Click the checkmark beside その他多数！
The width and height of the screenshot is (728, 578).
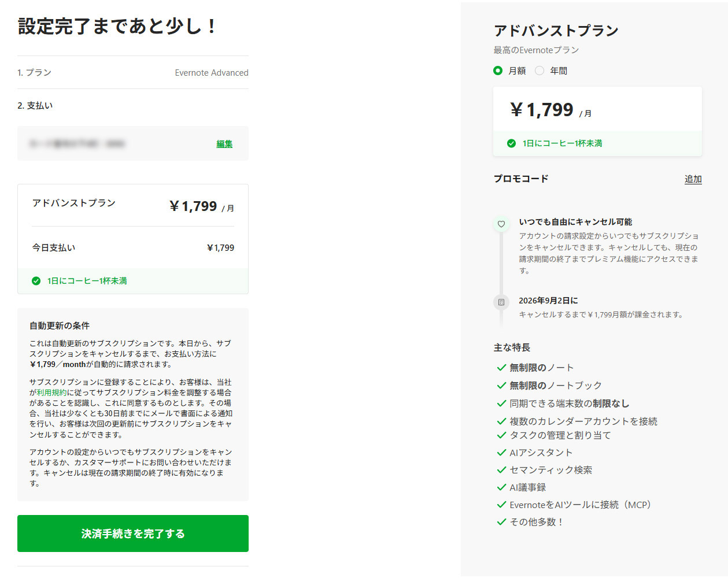click(501, 522)
